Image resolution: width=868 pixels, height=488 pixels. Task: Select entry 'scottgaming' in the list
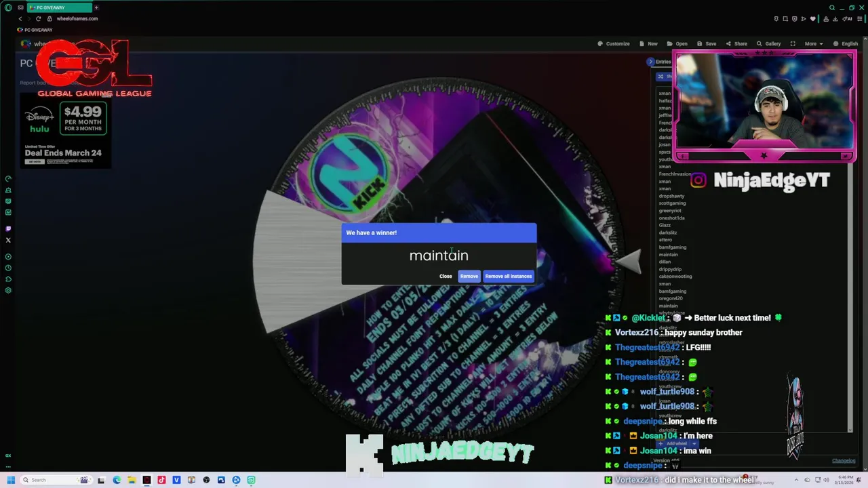(672, 203)
